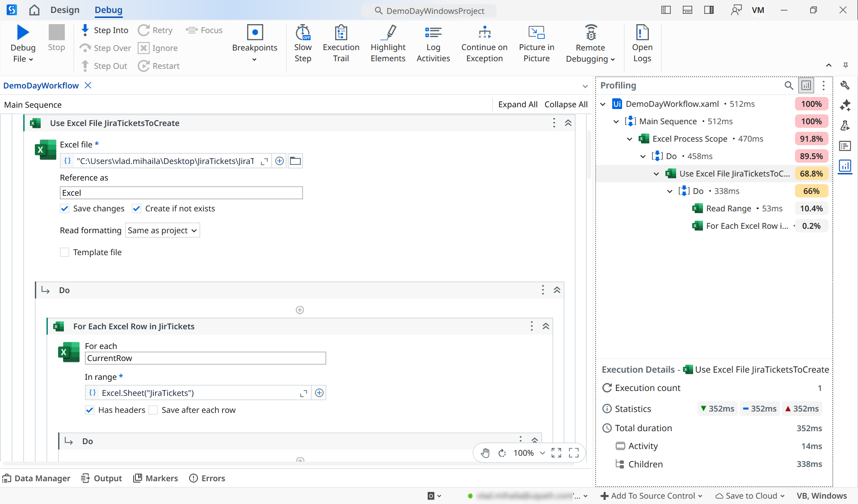Open the Data Manager panel

[x=37, y=479]
